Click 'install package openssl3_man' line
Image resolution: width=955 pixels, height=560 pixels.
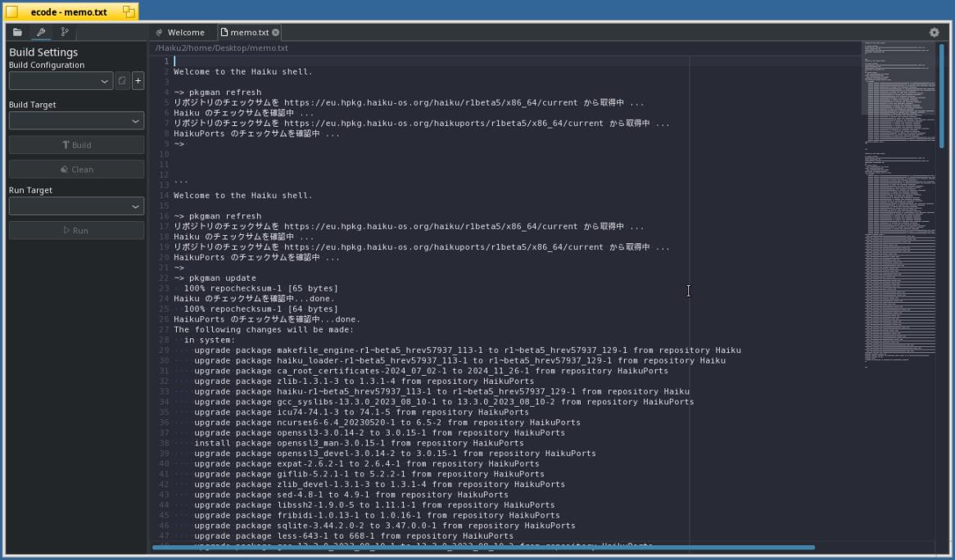click(359, 444)
